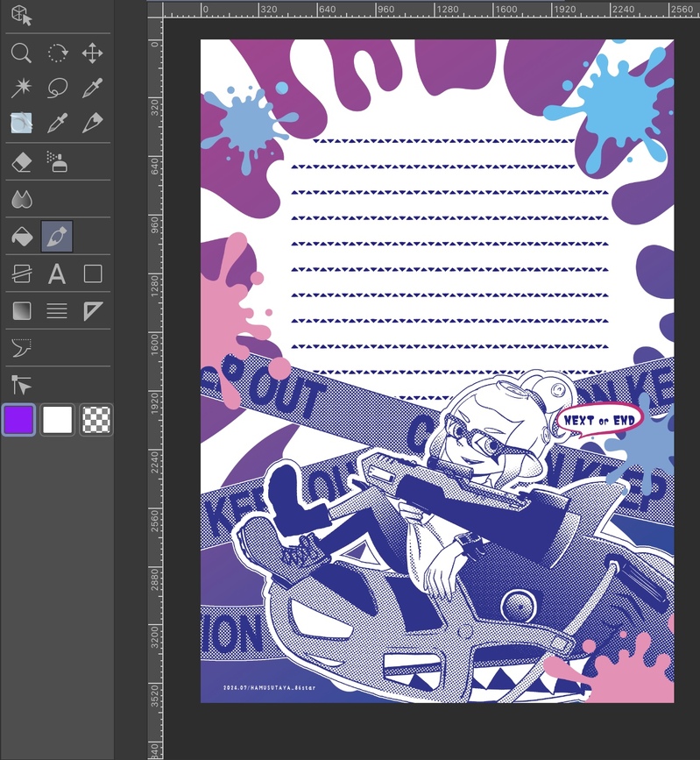Screen dimensions: 700x760
Task: Select the Frame border tool
Action: click(x=21, y=273)
